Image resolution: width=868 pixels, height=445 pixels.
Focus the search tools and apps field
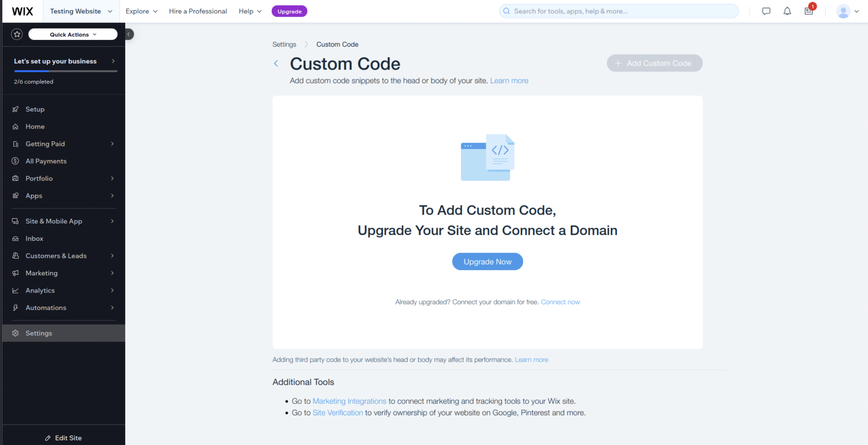619,11
